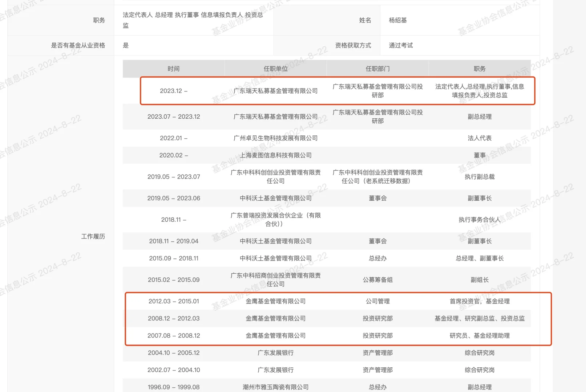The height and width of the screenshot is (392, 586).
Task: Click the 公司管理 department cell
Action: [x=378, y=301]
